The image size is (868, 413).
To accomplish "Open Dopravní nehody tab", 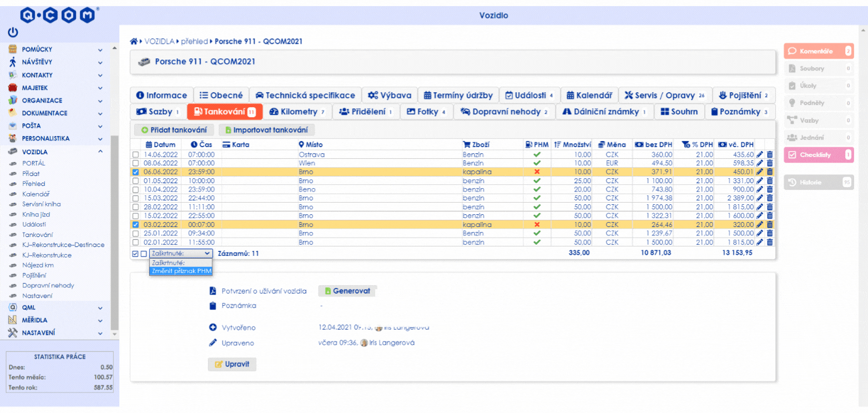I will pos(504,112).
